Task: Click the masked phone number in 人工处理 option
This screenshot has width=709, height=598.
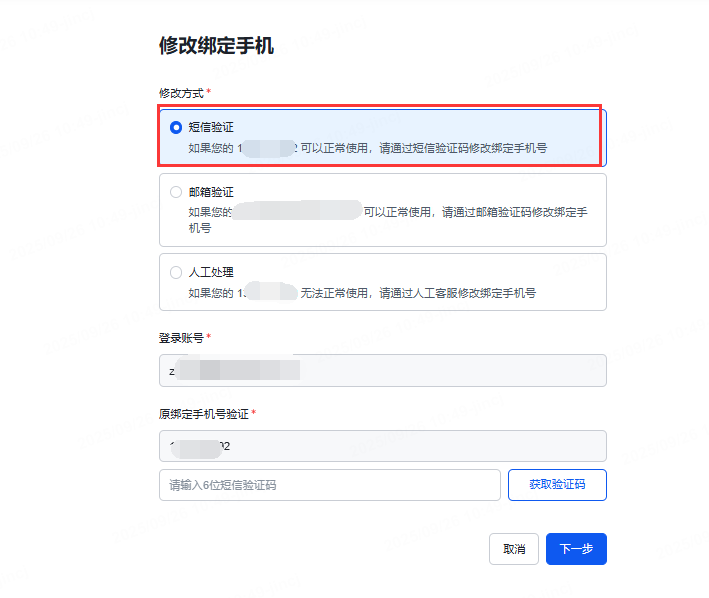Action: tap(266, 293)
